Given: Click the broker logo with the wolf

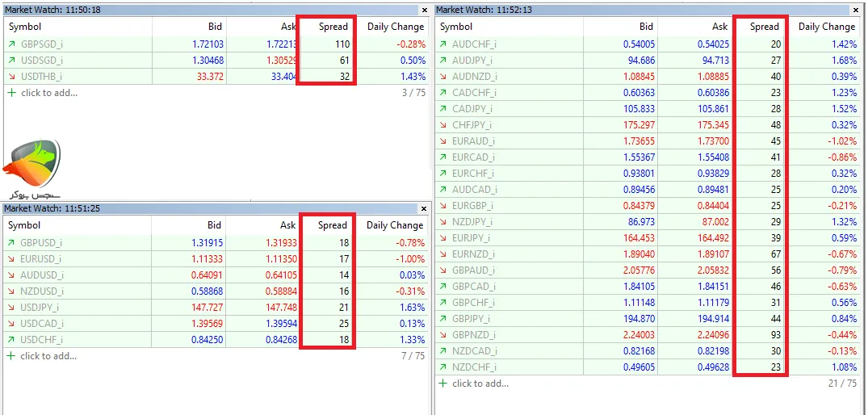Looking at the screenshot, I should pyautogui.click(x=32, y=167).
